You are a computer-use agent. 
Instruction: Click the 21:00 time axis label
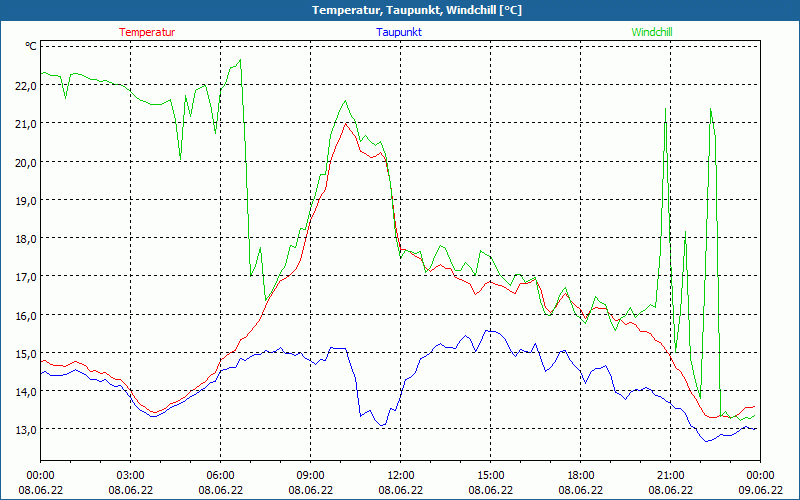tap(670, 476)
